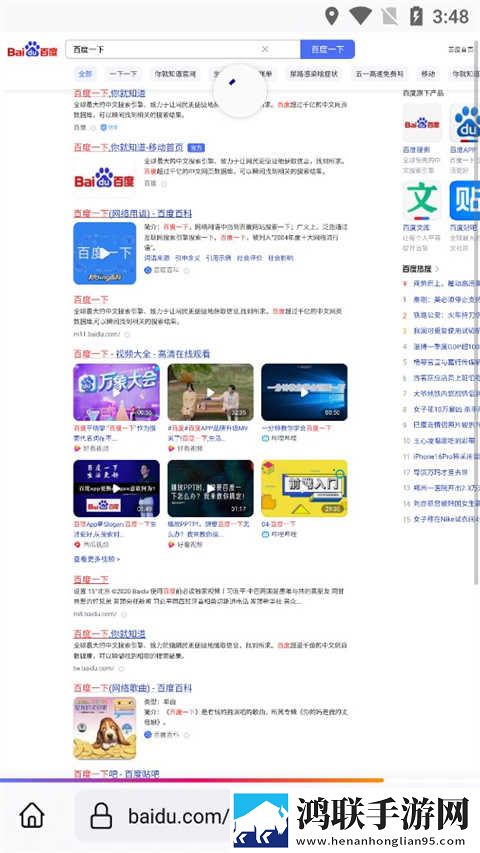The image size is (480, 853).
Task: Tap the location icon in the status bar
Action: (331, 16)
